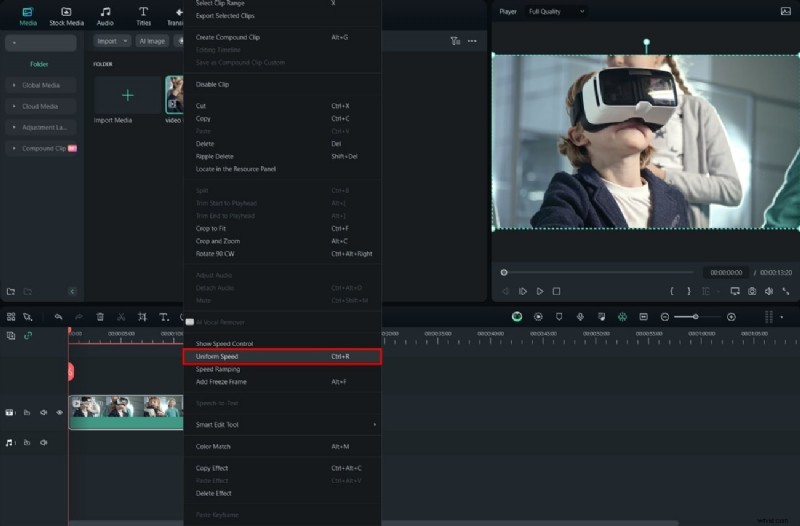Choose Disable Clip from context menu
The width and height of the screenshot is (800, 526).
point(283,84)
